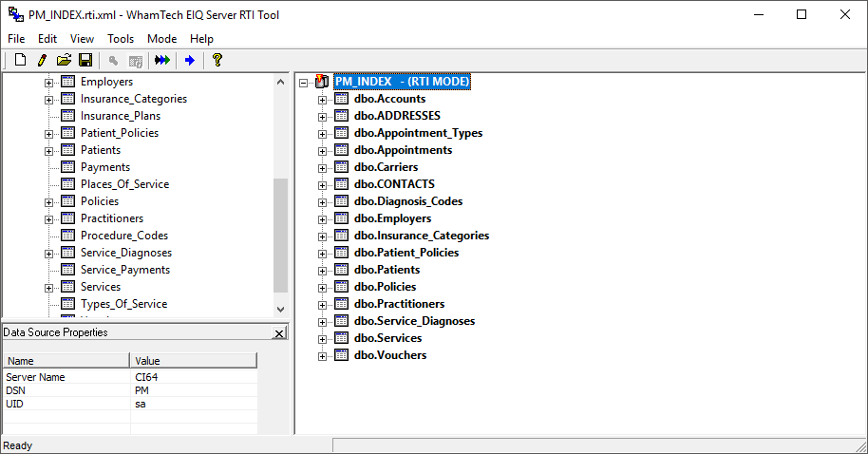Click the table icon beside dbo.Vouchers

(x=342, y=355)
